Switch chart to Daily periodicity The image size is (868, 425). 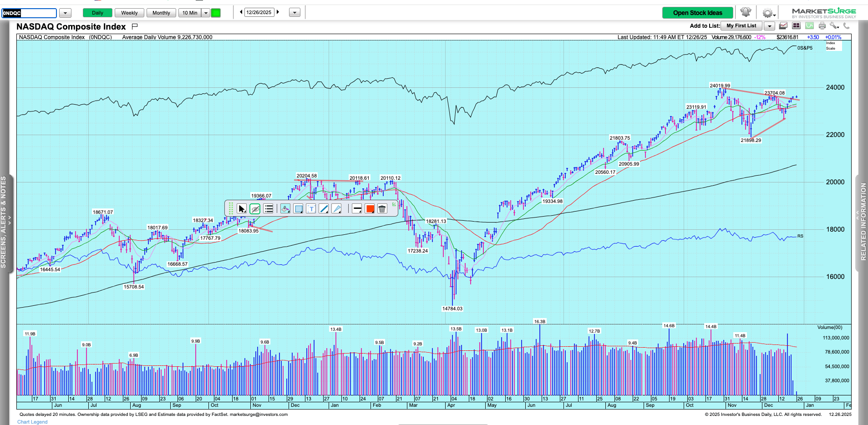[97, 13]
